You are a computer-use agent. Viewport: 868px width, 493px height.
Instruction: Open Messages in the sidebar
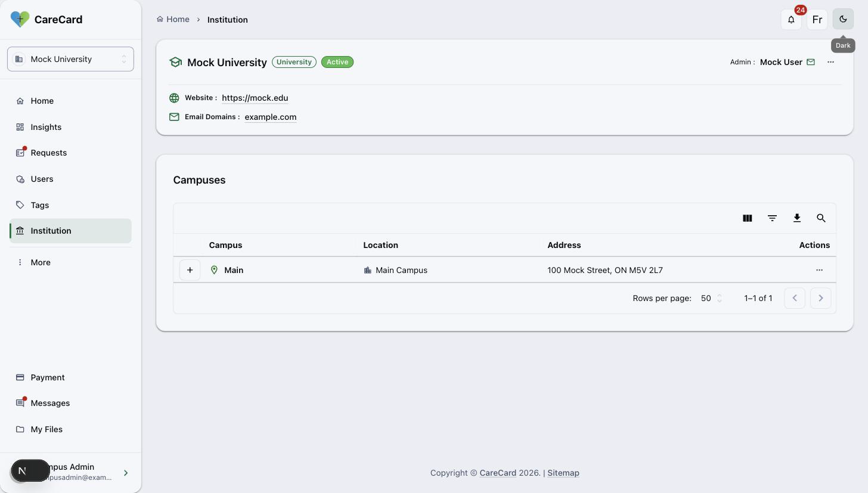pyautogui.click(x=70, y=403)
